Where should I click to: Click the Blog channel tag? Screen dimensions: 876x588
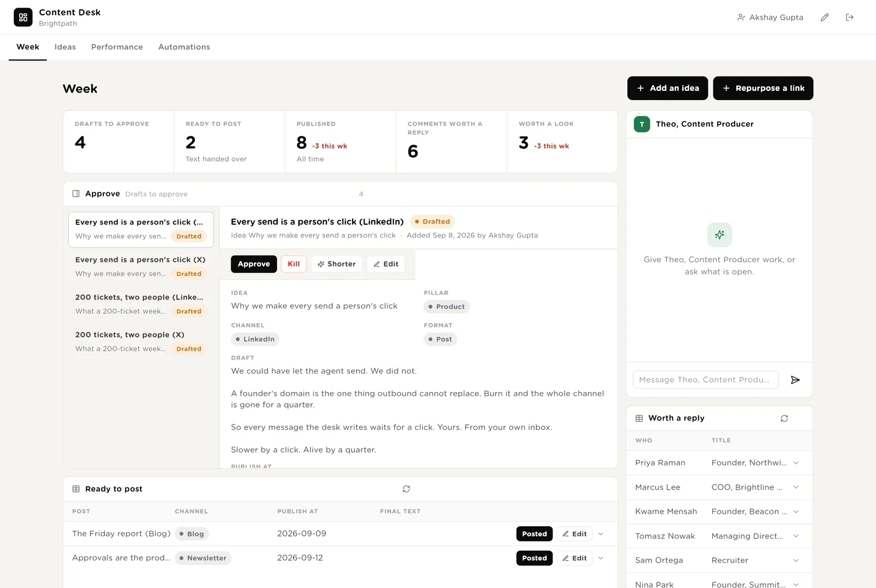pyautogui.click(x=192, y=534)
